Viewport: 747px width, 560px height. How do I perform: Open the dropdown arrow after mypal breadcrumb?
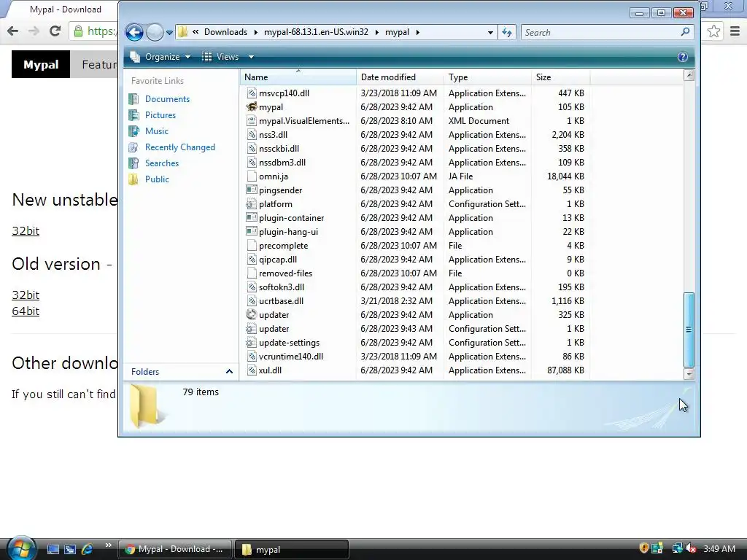[418, 32]
